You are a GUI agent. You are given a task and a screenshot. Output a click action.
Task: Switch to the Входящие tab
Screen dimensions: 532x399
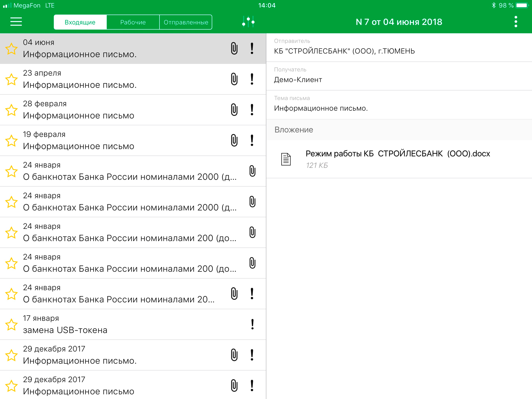coord(80,22)
